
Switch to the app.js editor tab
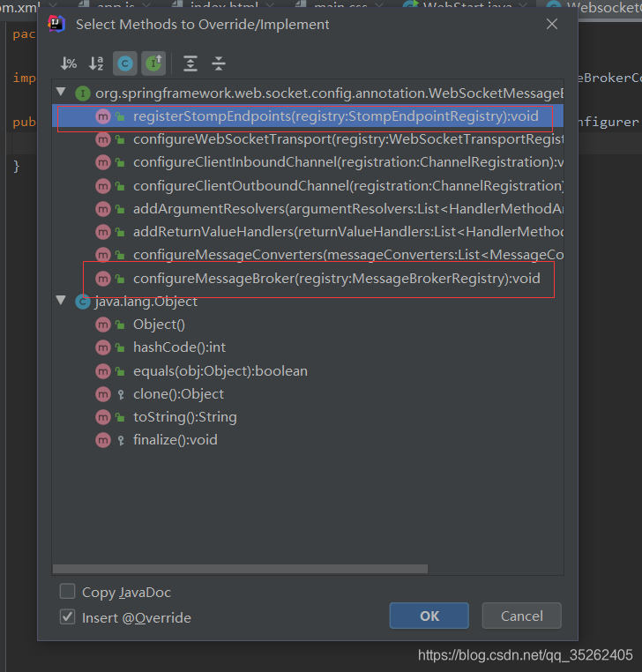point(114,5)
